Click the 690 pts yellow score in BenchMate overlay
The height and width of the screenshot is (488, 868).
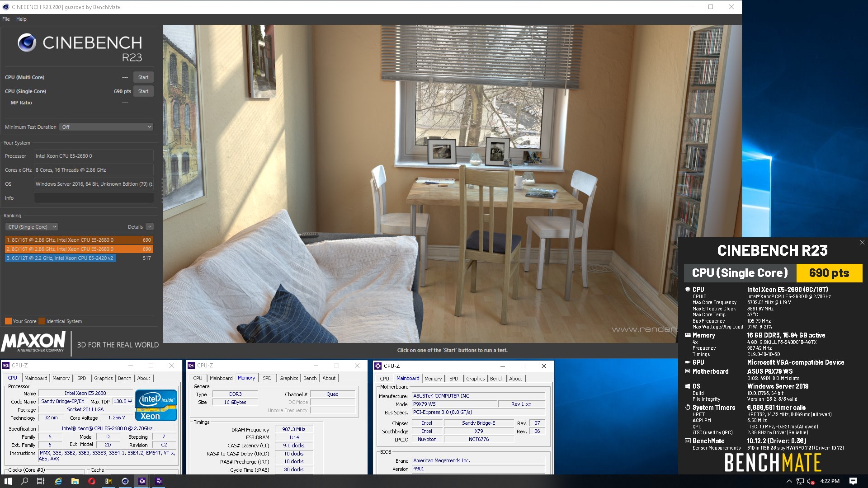tap(829, 273)
